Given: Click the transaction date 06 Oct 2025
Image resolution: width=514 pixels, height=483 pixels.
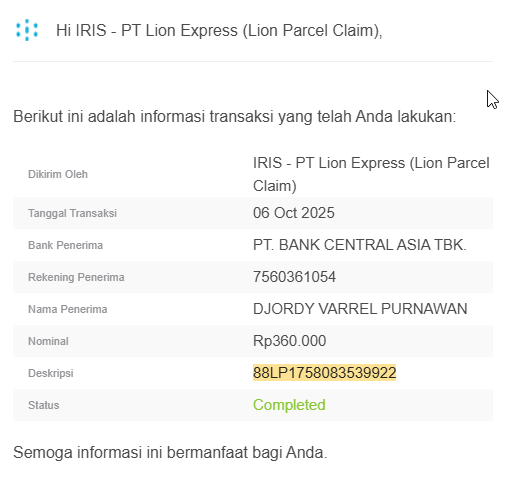Looking at the screenshot, I should click(294, 213).
